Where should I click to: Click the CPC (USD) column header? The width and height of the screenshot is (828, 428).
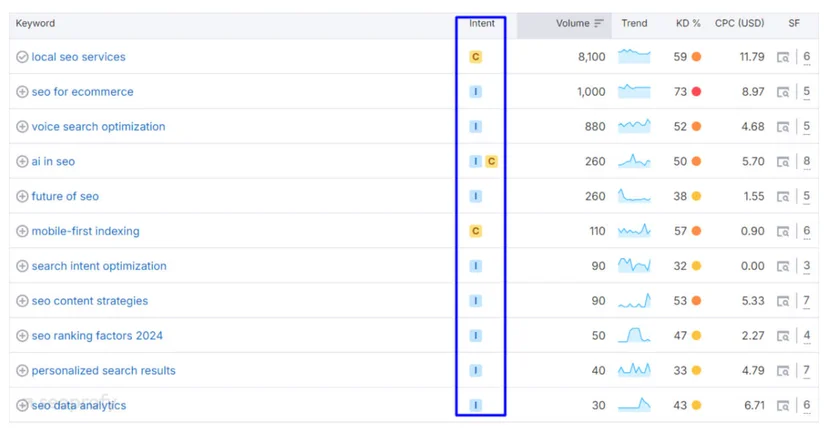coord(739,23)
